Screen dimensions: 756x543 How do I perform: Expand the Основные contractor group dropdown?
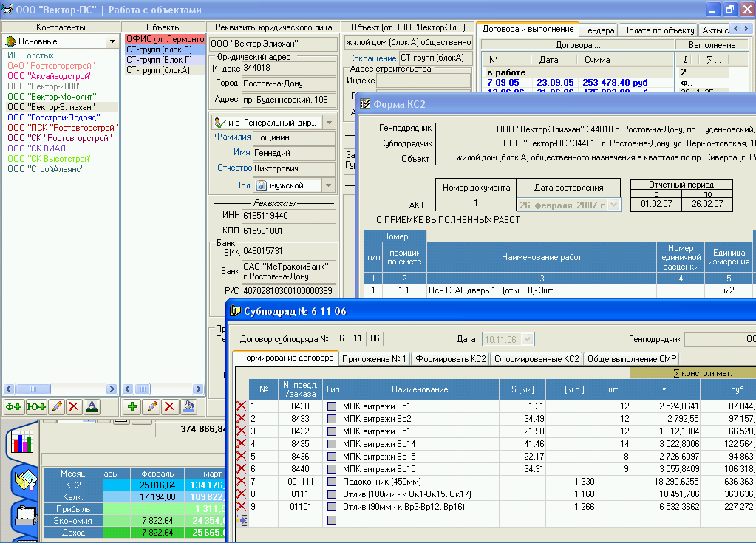point(112,41)
